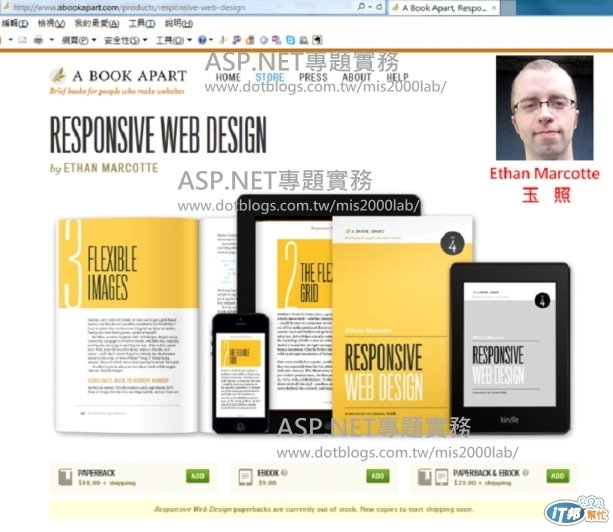Open the STORE navigation link

point(270,77)
